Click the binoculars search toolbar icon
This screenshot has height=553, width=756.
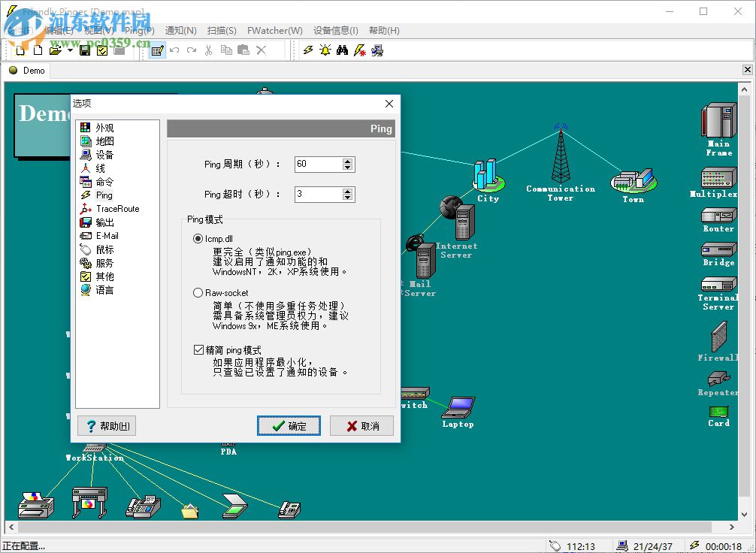[343, 50]
